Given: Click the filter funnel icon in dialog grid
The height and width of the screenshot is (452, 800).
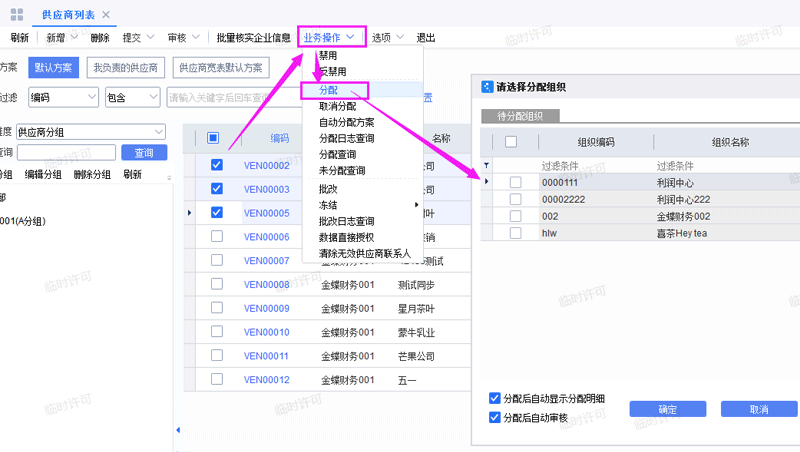Looking at the screenshot, I should (487, 165).
